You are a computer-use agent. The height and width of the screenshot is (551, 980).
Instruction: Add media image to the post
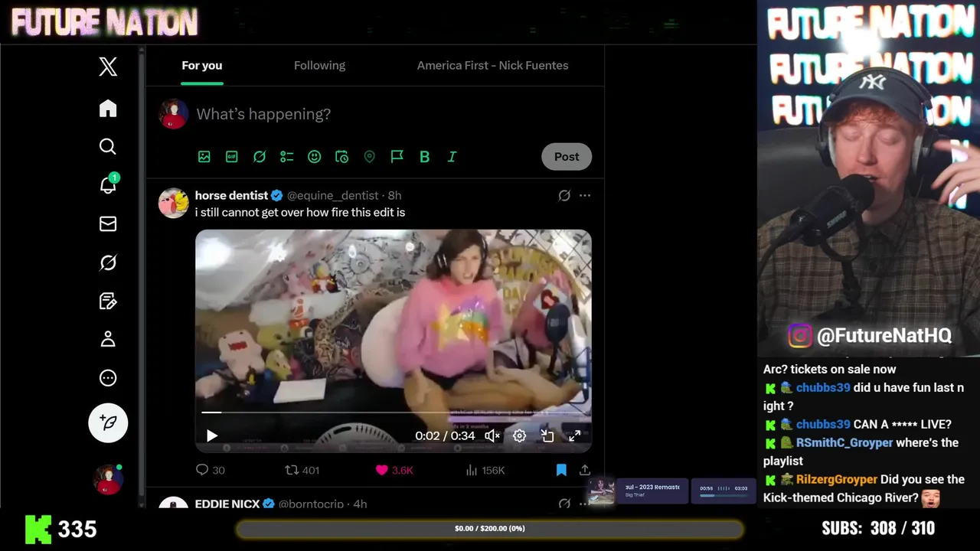pos(204,156)
